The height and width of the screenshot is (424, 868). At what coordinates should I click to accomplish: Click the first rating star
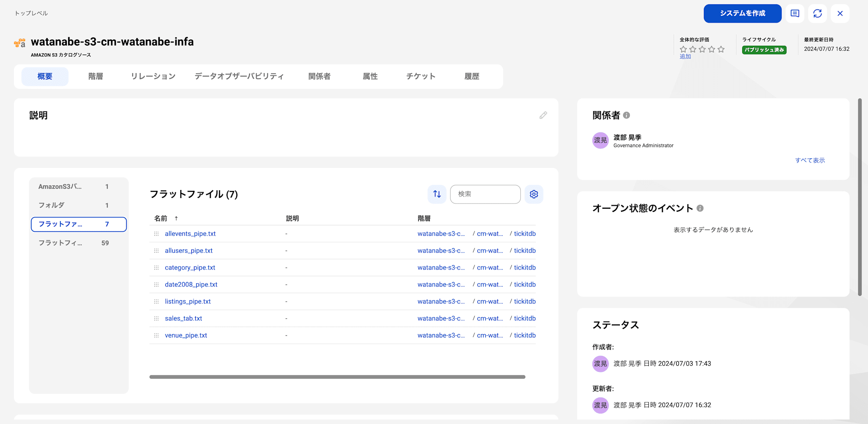tap(683, 49)
